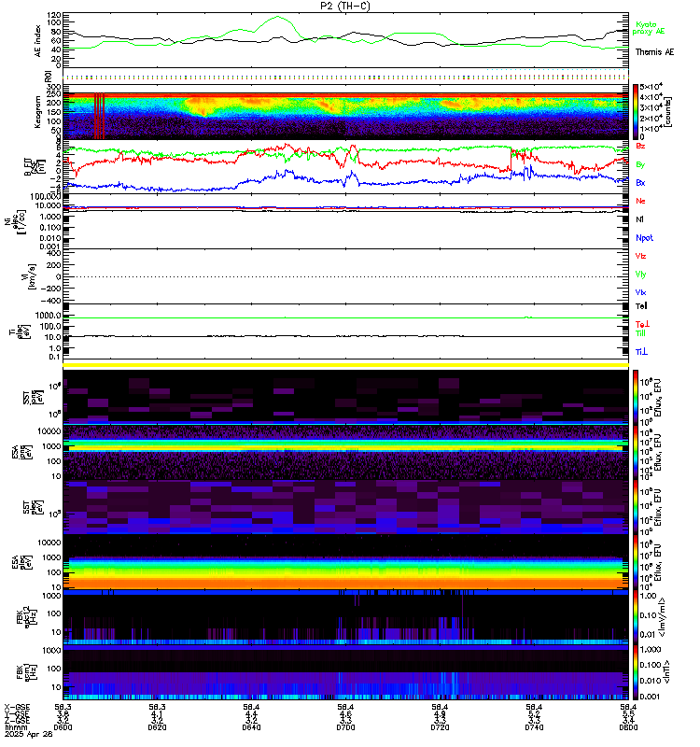
Task: Click the "AE index" y-axis label
Action: click(38, 41)
